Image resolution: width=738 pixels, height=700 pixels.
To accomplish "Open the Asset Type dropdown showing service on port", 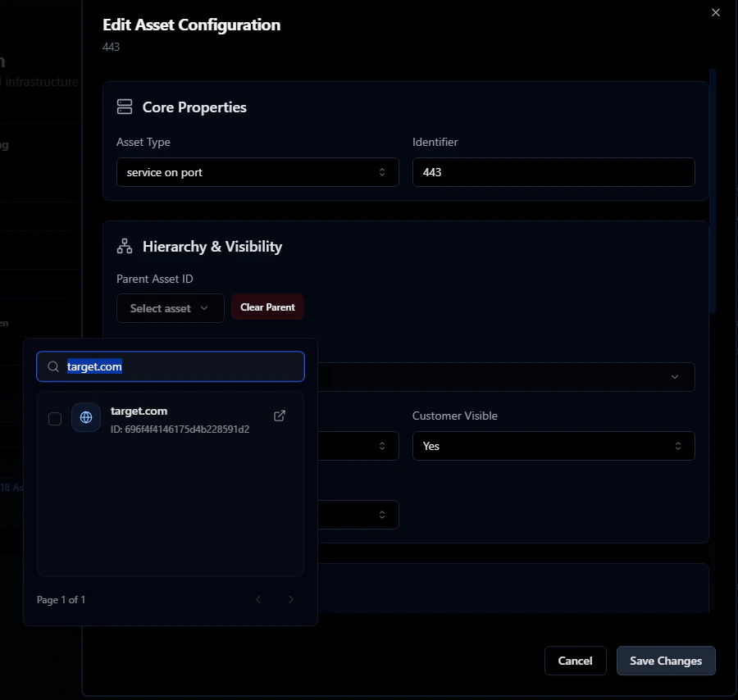I will click(257, 172).
